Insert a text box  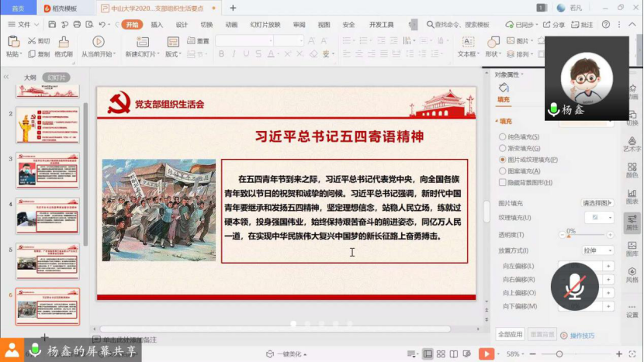[467, 42]
